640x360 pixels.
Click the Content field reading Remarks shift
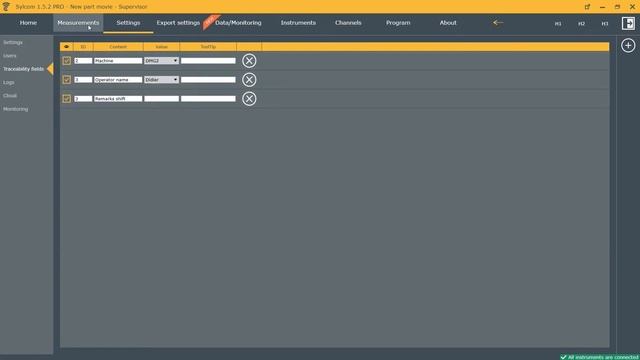(118, 99)
